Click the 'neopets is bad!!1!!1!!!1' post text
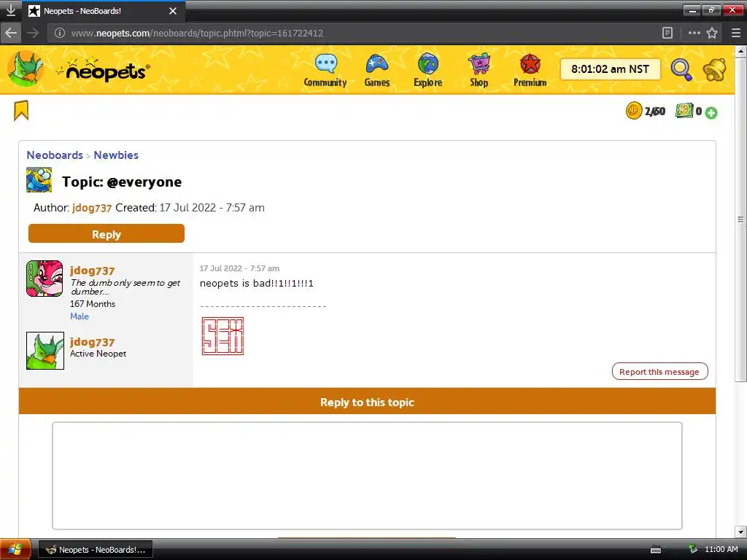The image size is (747, 560). point(257,284)
